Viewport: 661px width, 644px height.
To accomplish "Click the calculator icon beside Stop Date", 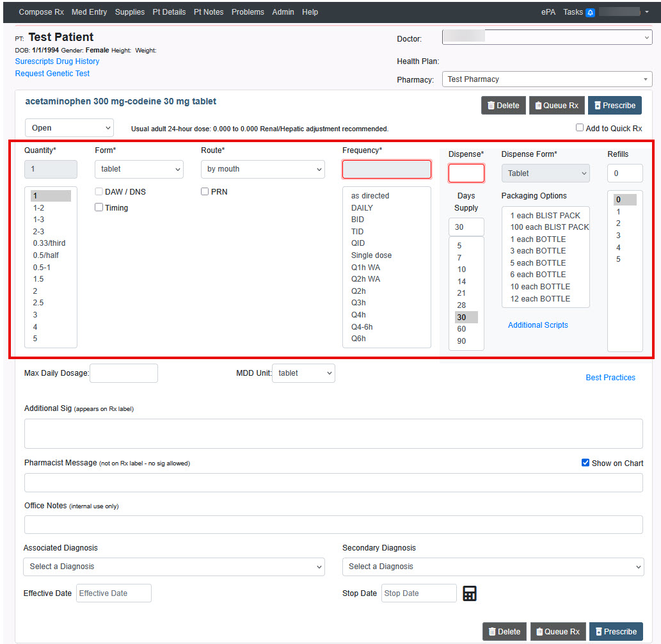I will coord(470,593).
